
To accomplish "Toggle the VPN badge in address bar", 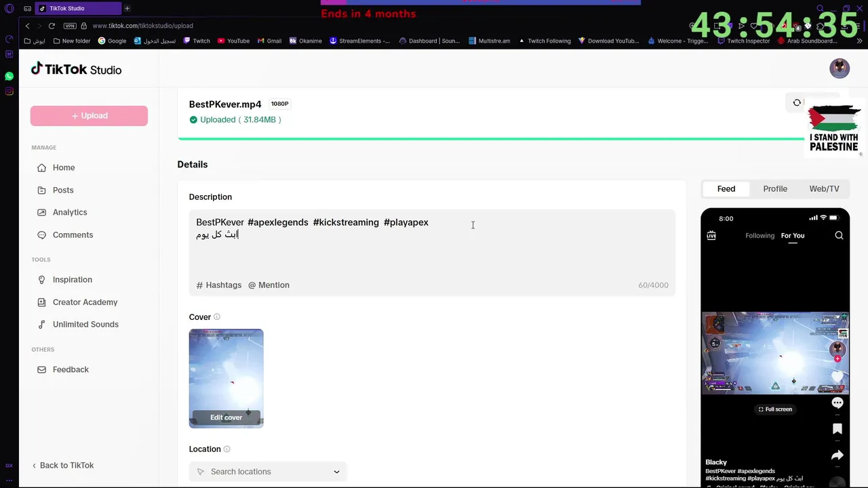I will 69,26.
